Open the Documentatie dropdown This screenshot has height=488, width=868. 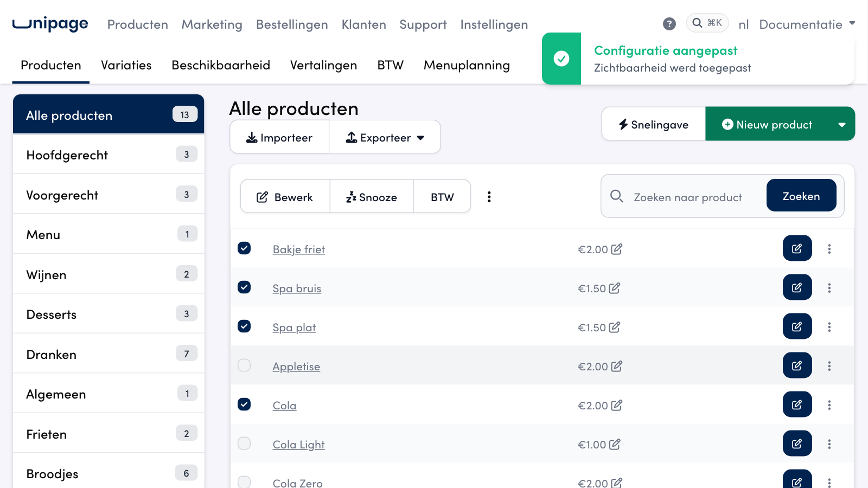click(x=807, y=24)
